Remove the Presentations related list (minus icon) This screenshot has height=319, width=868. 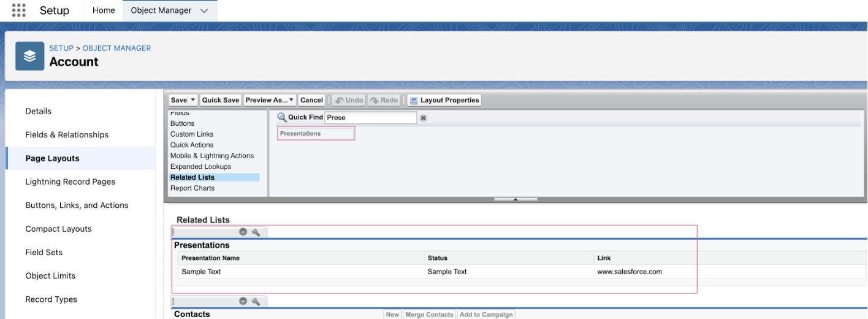tap(243, 233)
